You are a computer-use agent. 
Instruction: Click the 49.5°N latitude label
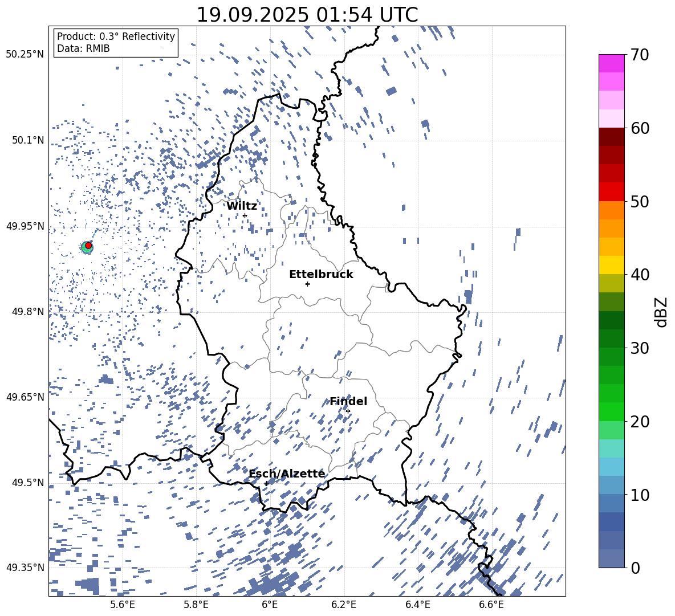point(27,482)
